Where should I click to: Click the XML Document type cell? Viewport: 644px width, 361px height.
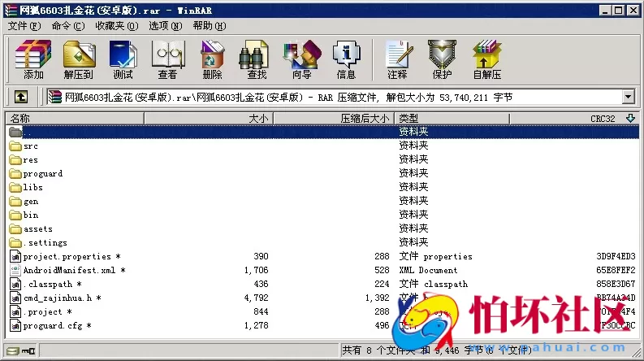tap(428, 270)
